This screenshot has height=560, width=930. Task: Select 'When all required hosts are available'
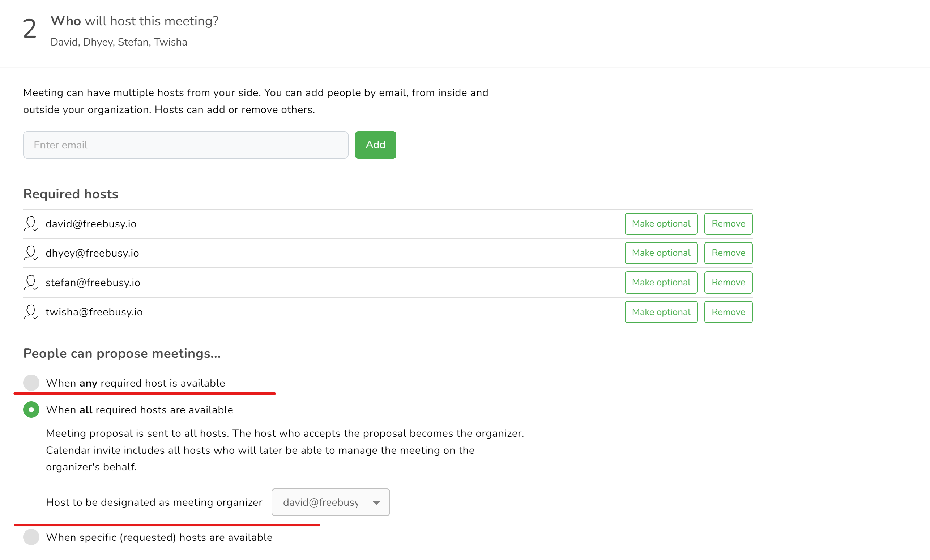31,410
